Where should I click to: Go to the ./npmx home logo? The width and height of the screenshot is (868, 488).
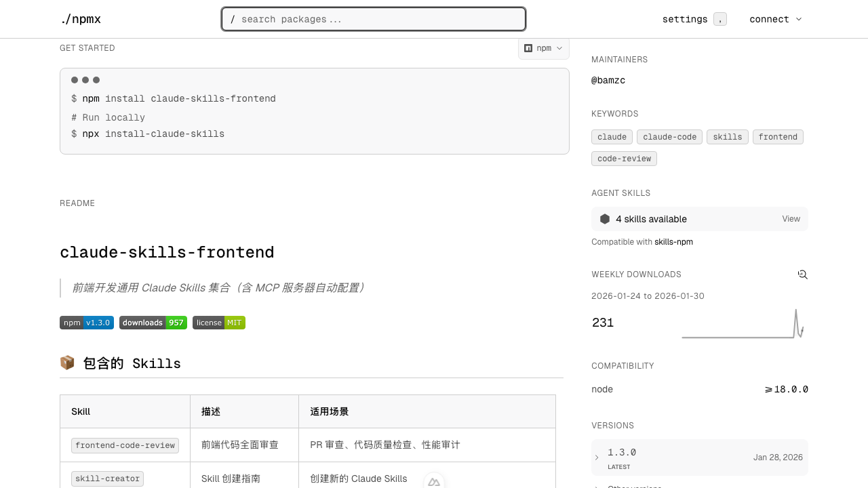tap(81, 19)
